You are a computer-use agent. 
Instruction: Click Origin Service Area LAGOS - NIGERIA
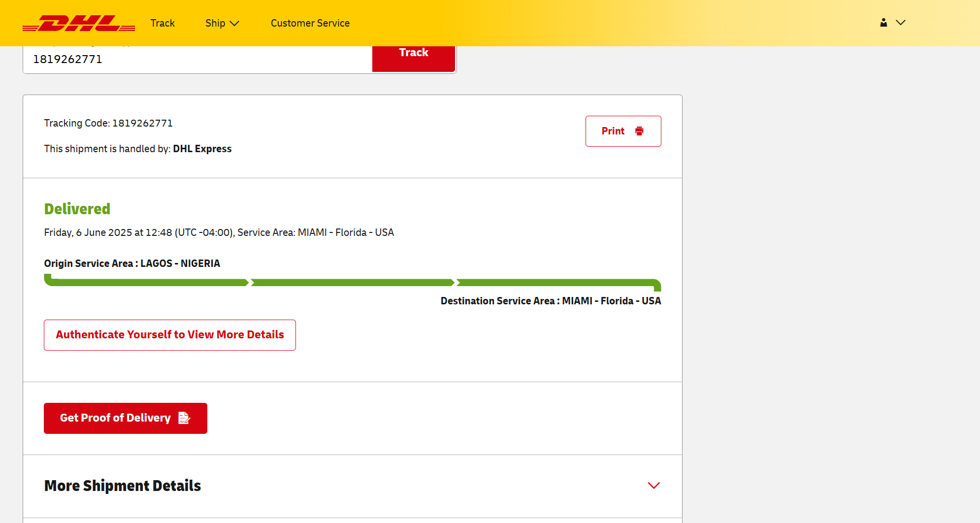132,263
